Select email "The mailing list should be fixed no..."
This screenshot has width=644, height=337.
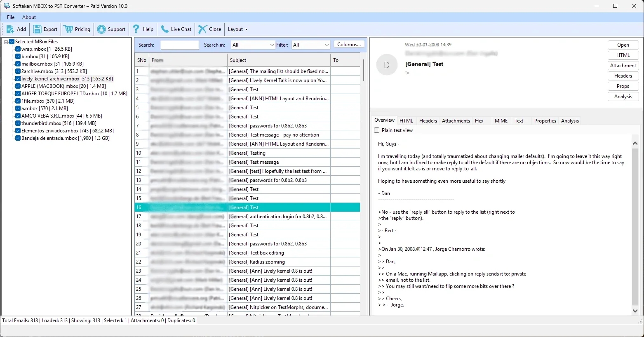coord(247,71)
